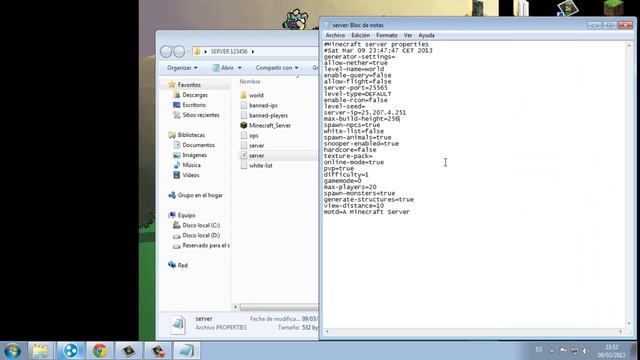Select Equipo in navigation pane

(186, 215)
